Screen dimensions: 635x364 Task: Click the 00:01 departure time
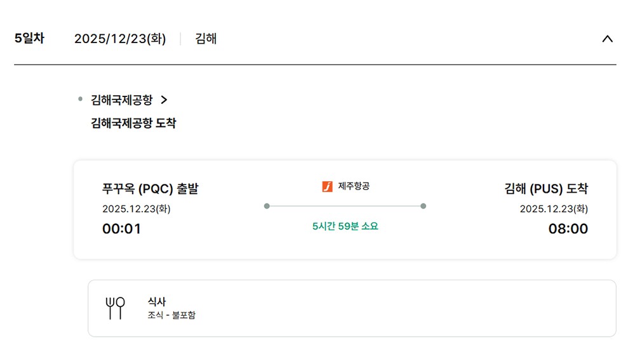[121, 229]
